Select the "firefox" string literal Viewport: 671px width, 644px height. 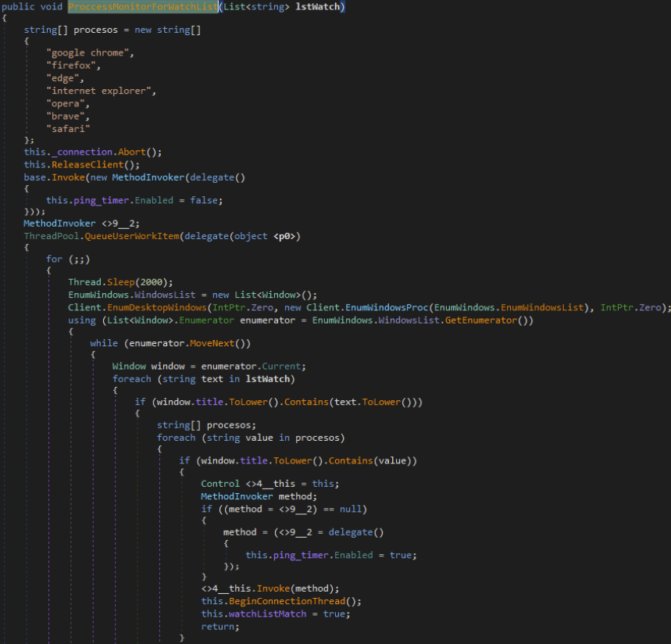click(x=70, y=66)
